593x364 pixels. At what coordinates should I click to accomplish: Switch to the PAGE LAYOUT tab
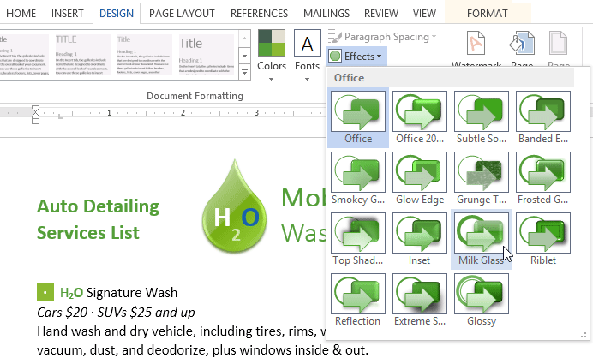[x=182, y=14]
